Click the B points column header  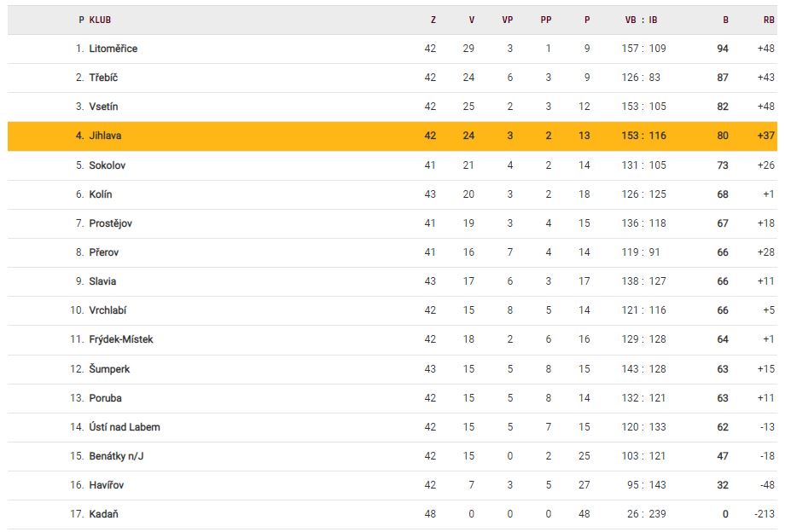(x=724, y=20)
